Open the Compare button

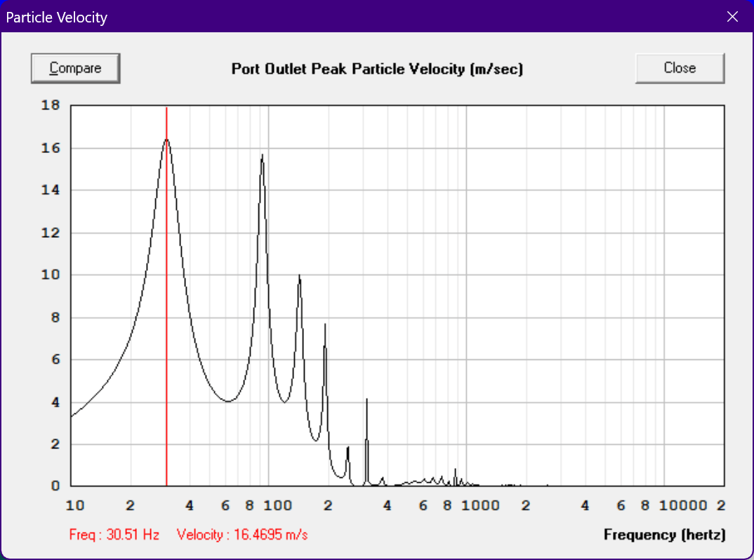76,68
